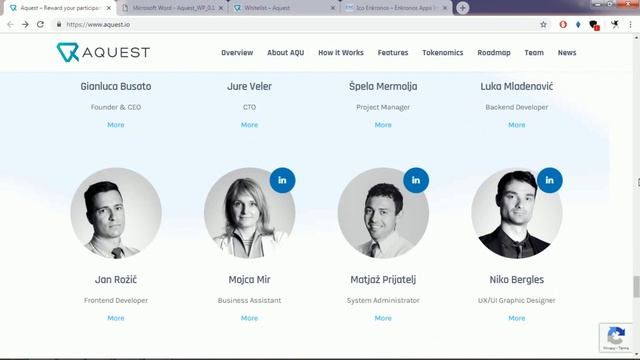
Task: Select the Aquest Reward your participation tab
Action: point(59,8)
